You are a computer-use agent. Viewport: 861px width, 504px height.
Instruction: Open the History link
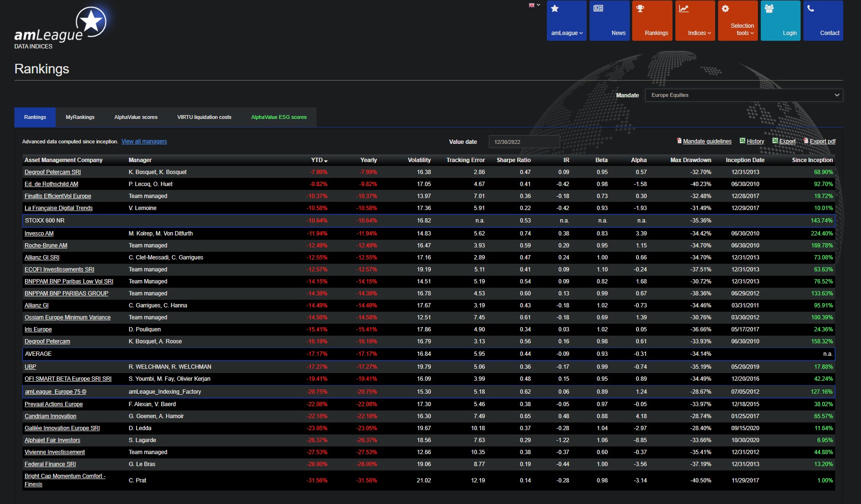click(x=755, y=141)
